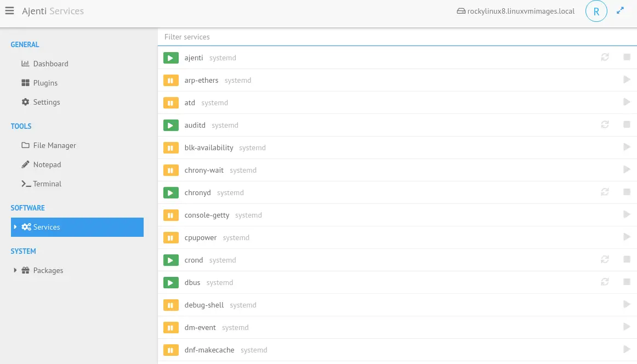Click the paused status badge of debug-shell
The height and width of the screenshot is (364, 637).
click(171, 305)
